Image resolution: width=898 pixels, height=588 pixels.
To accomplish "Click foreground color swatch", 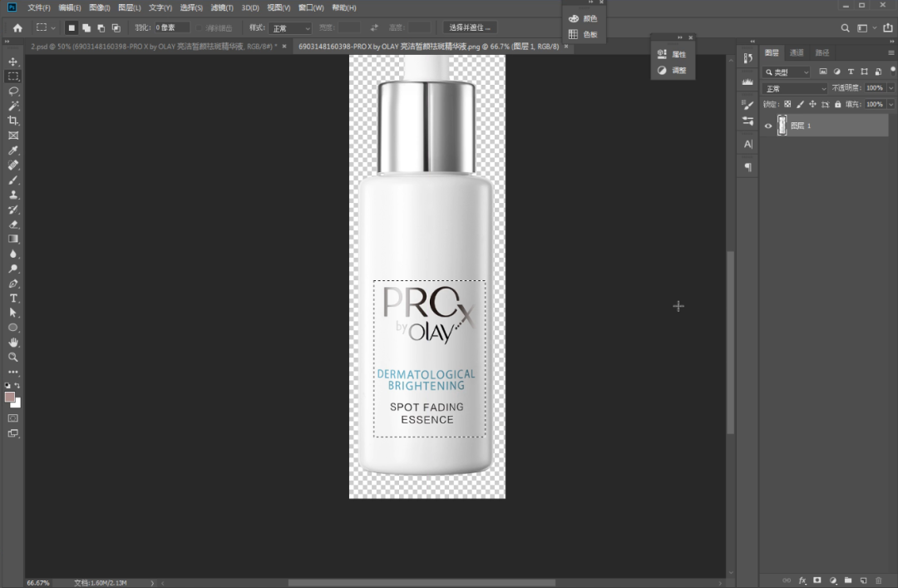I will click(9, 398).
